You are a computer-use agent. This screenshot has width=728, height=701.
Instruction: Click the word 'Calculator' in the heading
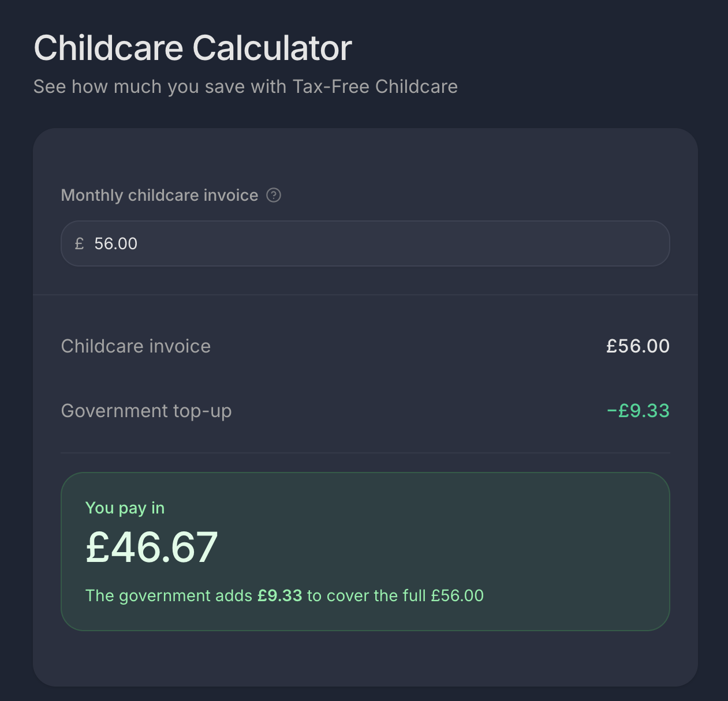click(272, 47)
